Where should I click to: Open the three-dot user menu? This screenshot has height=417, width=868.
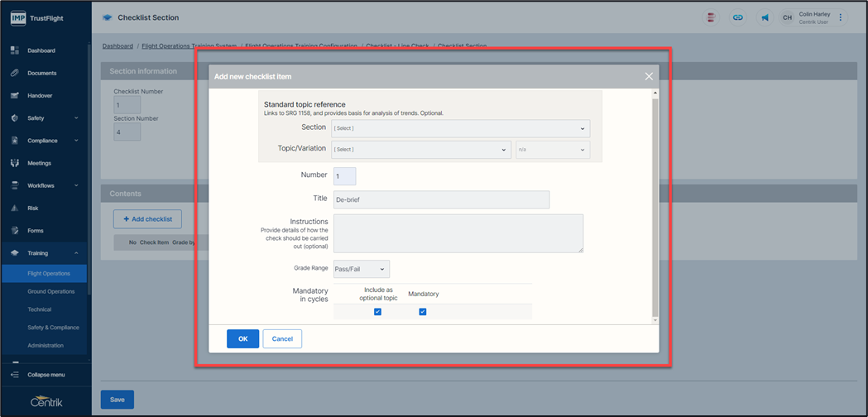pyautogui.click(x=841, y=17)
